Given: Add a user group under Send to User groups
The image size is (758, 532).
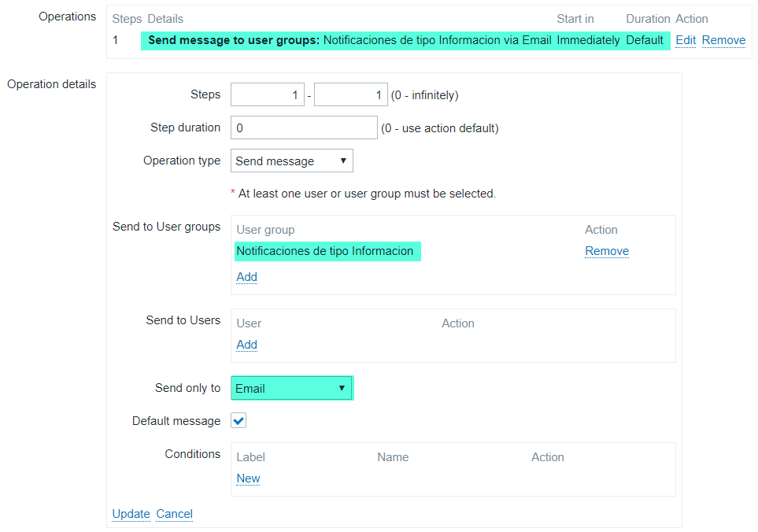Looking at the screenshot, I should (x=246, y=277).
